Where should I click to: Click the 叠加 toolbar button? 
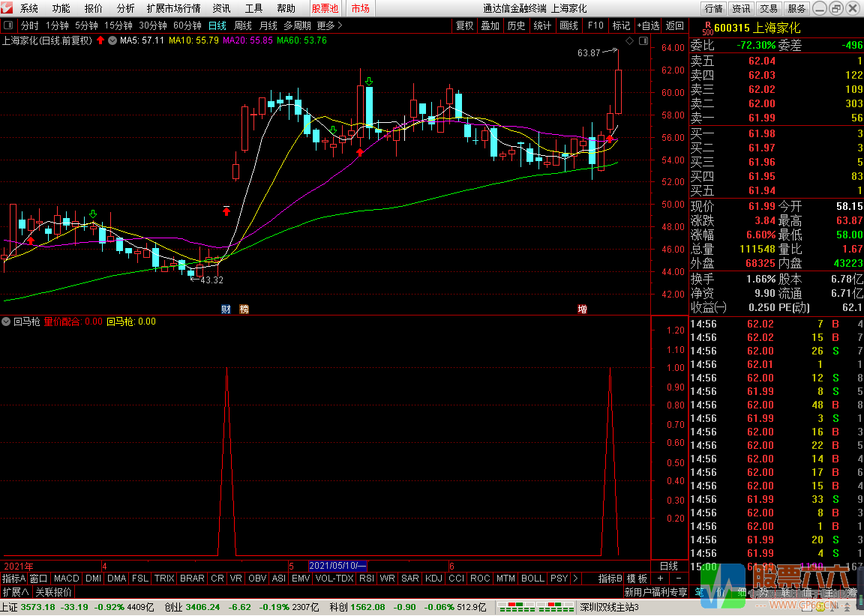[x=490, y=25]
